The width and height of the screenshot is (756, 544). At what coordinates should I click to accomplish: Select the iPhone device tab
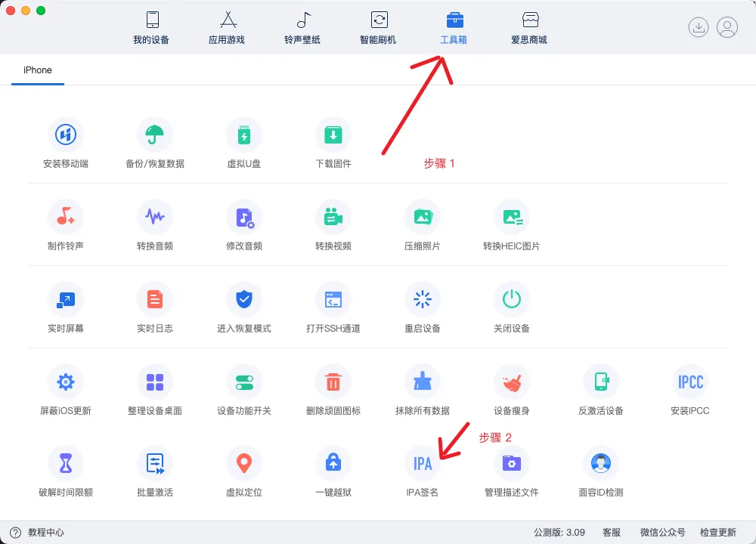coord(38,70)
